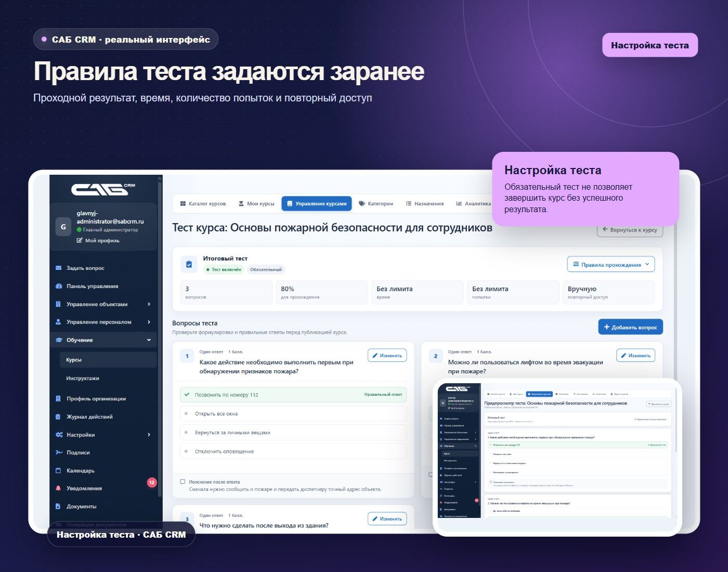
Task: Click the sidebar vertical scrollbar
Action: (160, 338)
